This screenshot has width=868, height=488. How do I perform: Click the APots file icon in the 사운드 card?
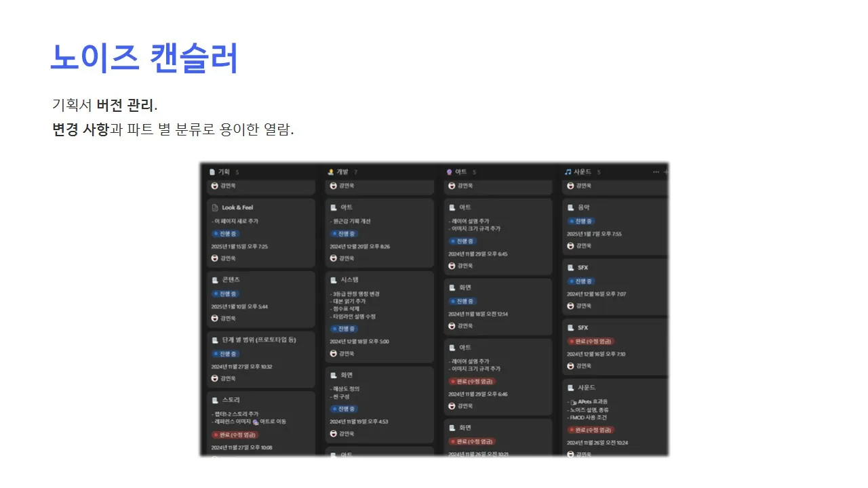[574, 401]
